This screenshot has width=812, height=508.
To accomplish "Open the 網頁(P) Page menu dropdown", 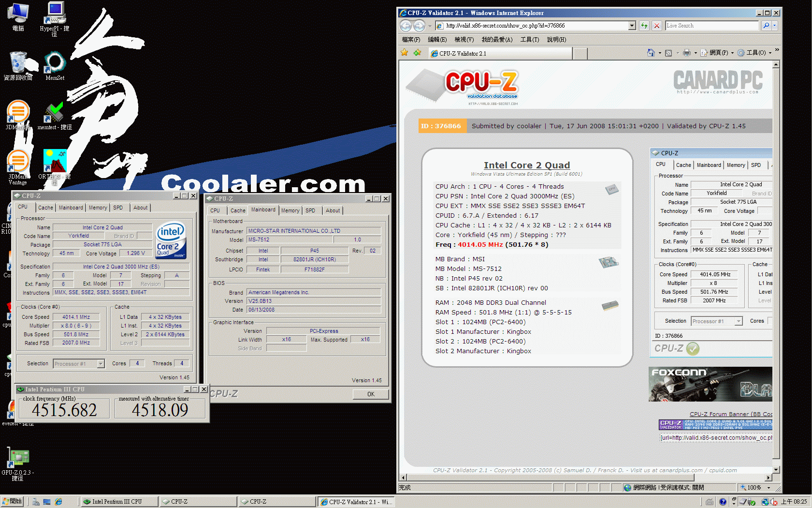I will click(717, 53).
